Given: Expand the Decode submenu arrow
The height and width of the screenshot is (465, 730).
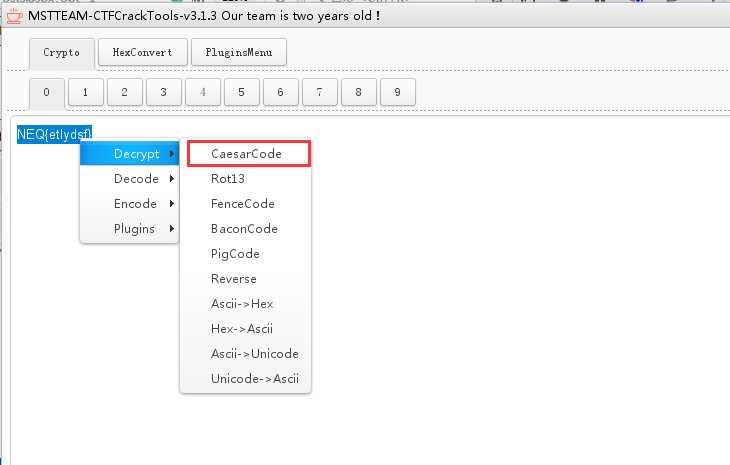Looking at the screenshot, I should [172, 179].
